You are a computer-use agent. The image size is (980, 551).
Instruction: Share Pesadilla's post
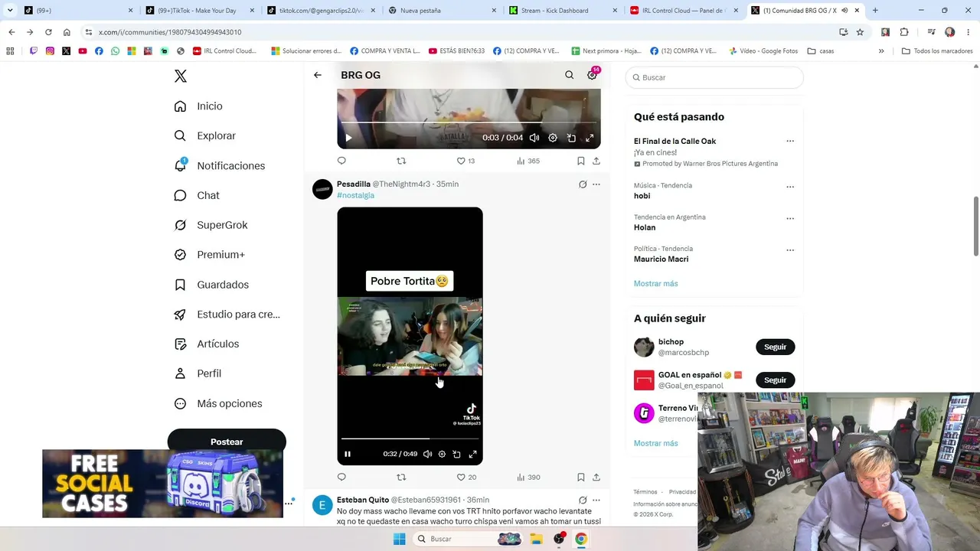point(596,477)
